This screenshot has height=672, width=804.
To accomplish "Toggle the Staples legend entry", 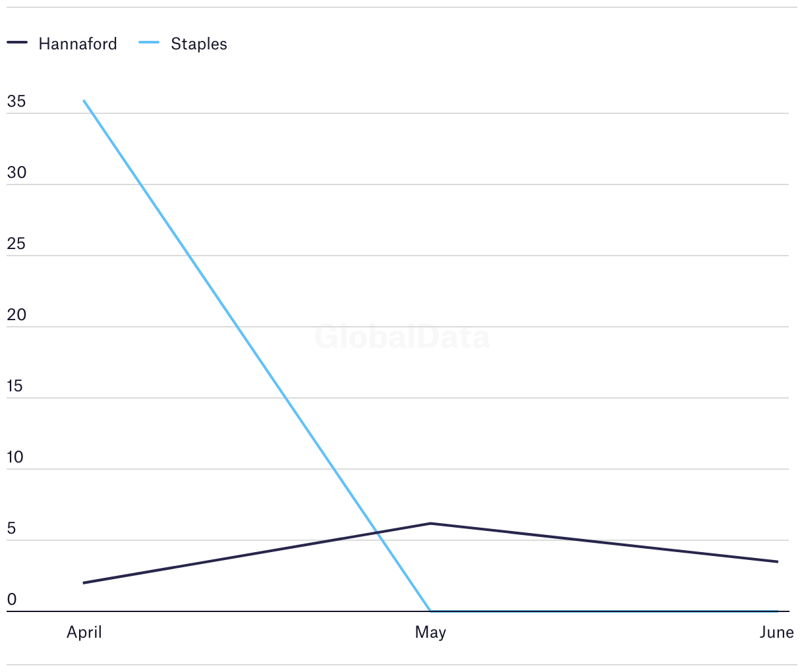I will (x=183, y=43).
